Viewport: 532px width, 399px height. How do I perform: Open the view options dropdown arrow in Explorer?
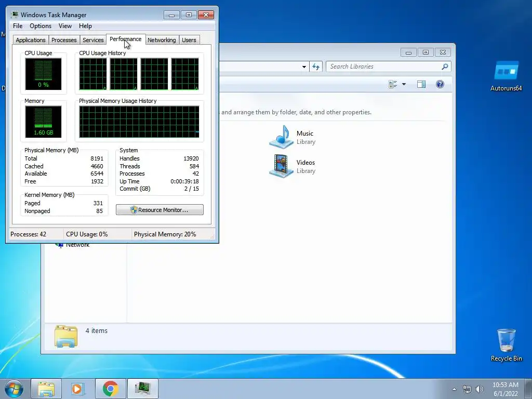pos(404,84)
